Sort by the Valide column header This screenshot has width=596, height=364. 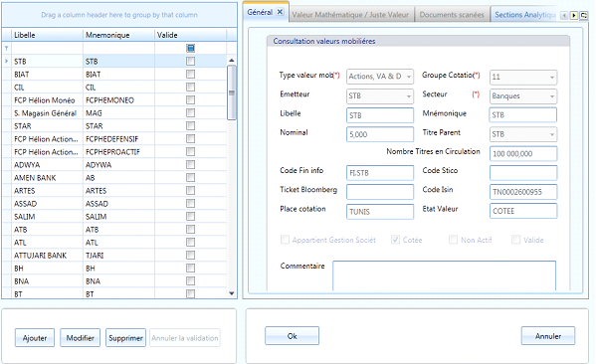[190, 35]
